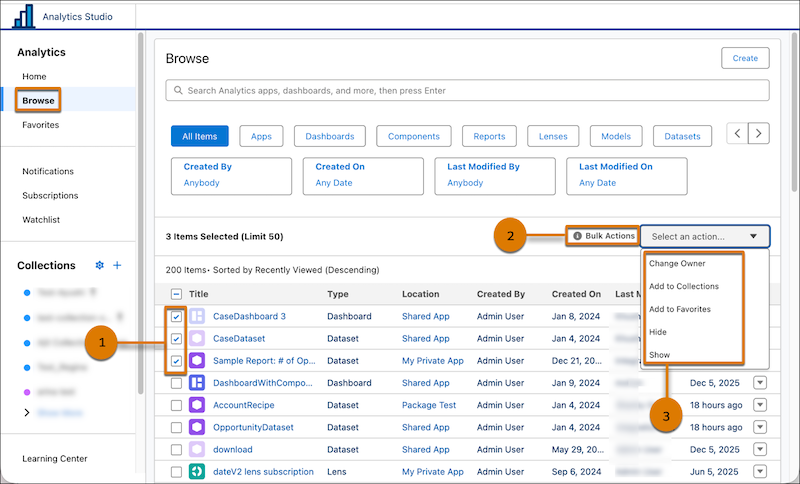Image resolution: width=800 pixels, height=484 pixels.
Task: Click the search Analytics input field
Action: [x=467, y=90]
